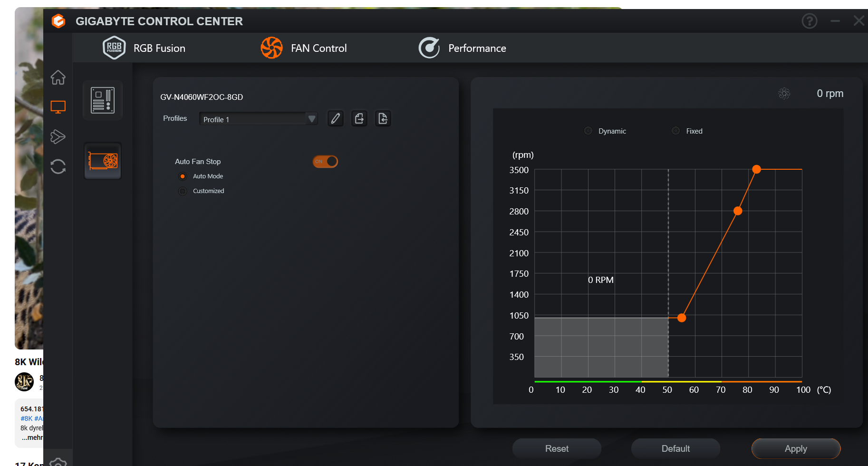Select the graphics card device icon
The image size is (868, 466).
pyautogui.click(x=103, y=161)
